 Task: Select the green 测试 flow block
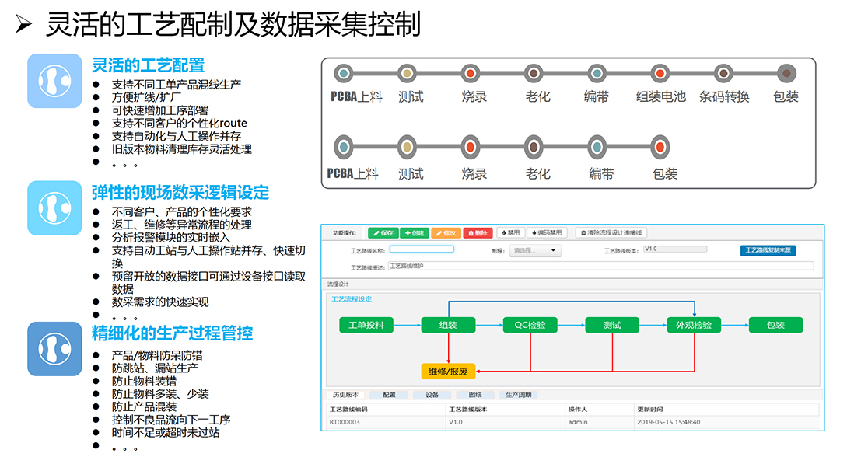[x=611, y=325]
